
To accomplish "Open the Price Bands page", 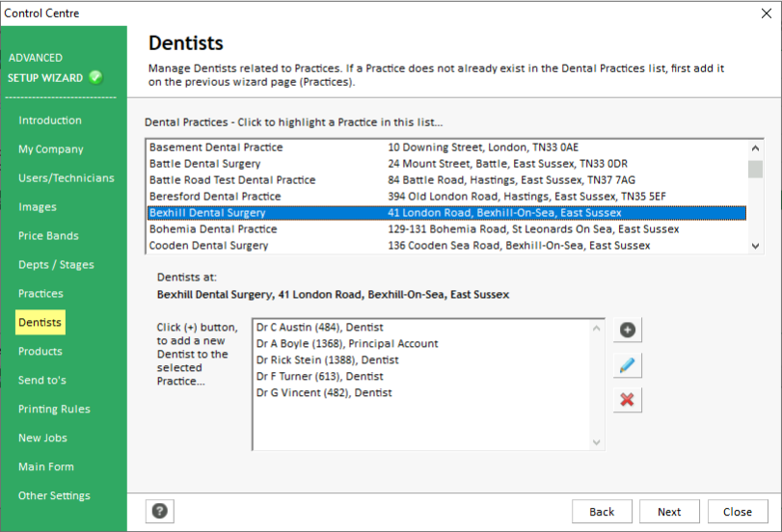I will (x=48, y=236).
